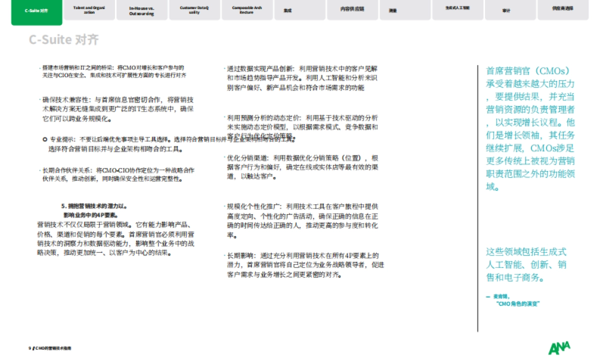Viewport: 600px width, 364px height.
Task: Select the Customer Data Quality tab
Action: pyautogui.click(x=194, y=10)
